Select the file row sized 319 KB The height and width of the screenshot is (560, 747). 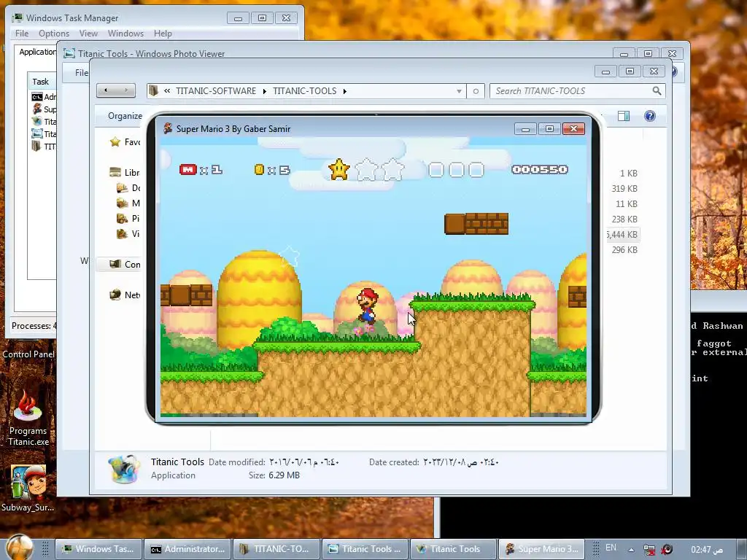[624, 189]
